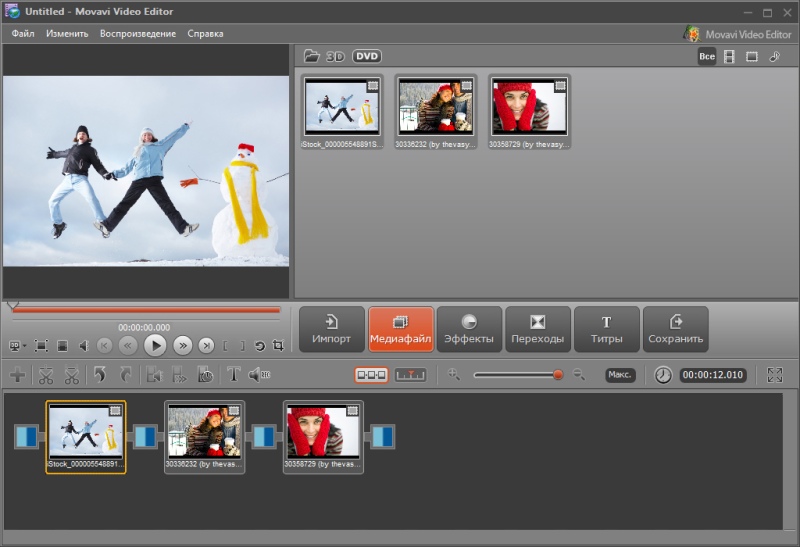Click the scissors split clip icon
Image resolution: width=800 pixels, height=547 pixels.
[46, 375]
